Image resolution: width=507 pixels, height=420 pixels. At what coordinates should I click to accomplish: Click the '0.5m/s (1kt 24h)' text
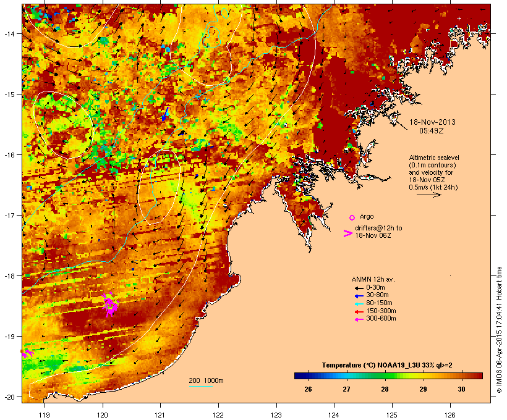click(x=433, y=187)
